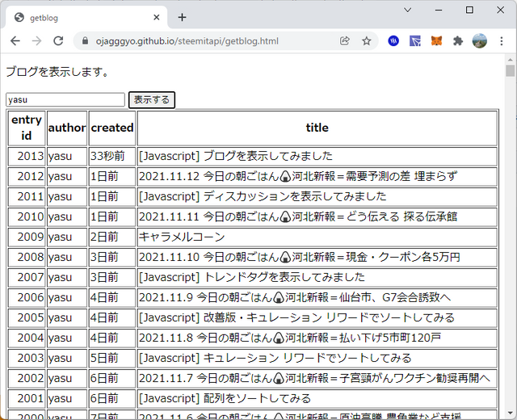Click entry id 2011 cell

click(27, 196)
